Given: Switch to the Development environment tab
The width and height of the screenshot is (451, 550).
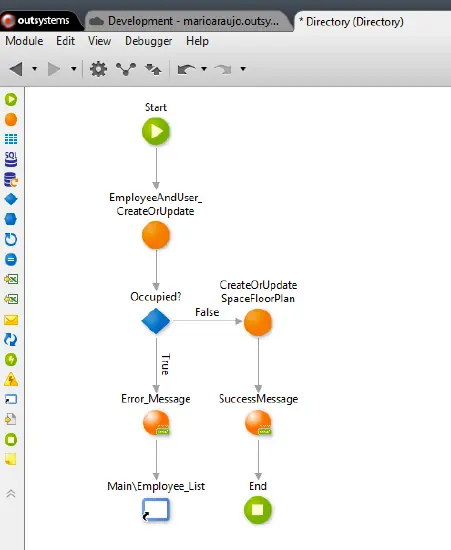Looking at the screenshot, I should pos(188,21).
